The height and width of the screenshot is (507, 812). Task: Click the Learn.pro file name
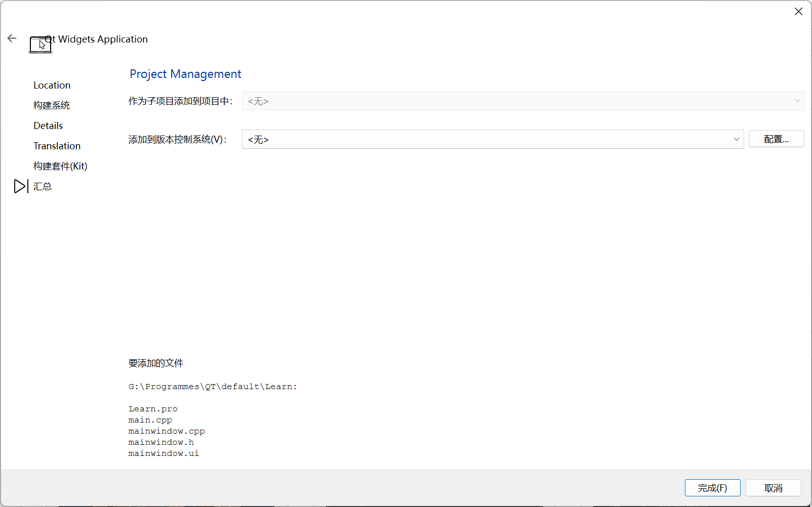pyautogui.click(x=153, y=409)
